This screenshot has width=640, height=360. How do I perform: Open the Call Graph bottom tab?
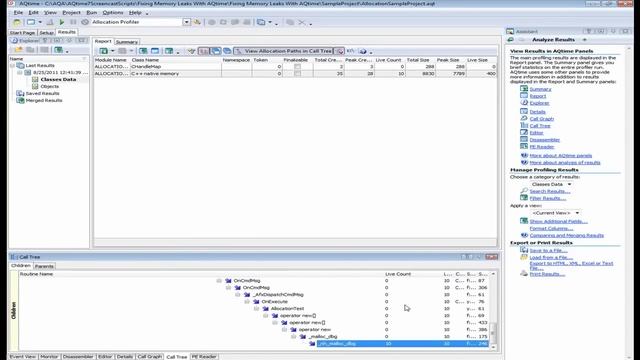149,356
